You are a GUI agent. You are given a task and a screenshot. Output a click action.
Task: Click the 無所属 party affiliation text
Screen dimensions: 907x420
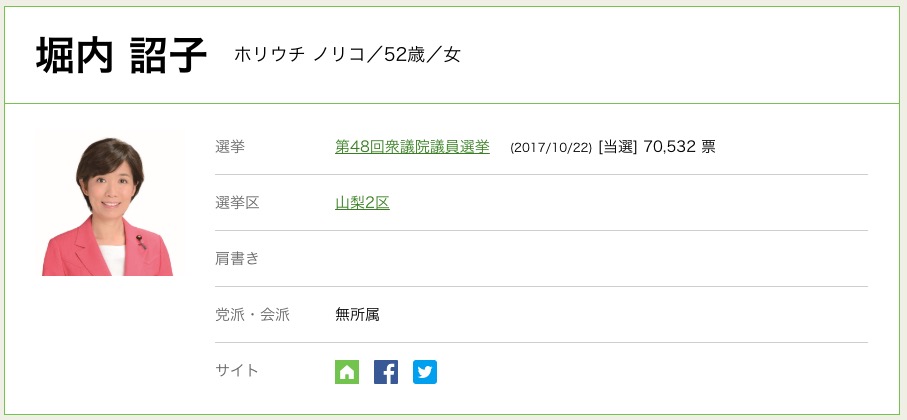(x=357, y=315)
